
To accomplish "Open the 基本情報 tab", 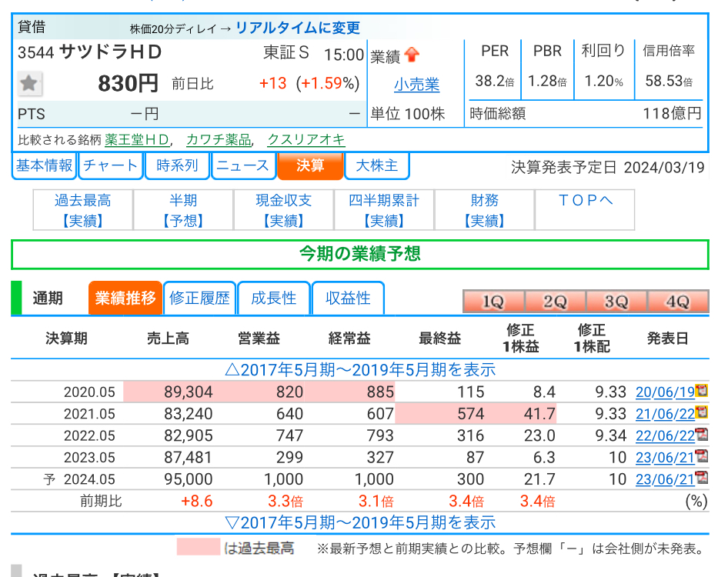I will click(x=44, y=165).
